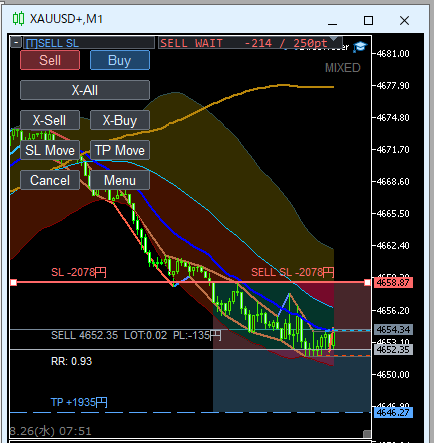
Task: Click the RR: 0.93 label
Action: pos(71,361)
